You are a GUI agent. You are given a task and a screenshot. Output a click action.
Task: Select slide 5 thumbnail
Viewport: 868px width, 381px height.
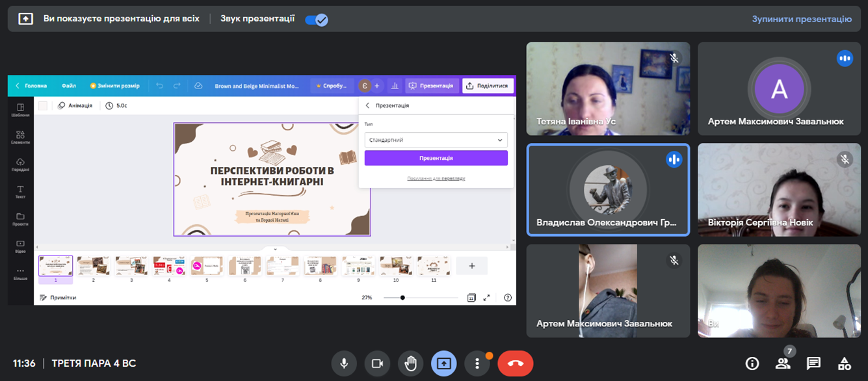207,266
